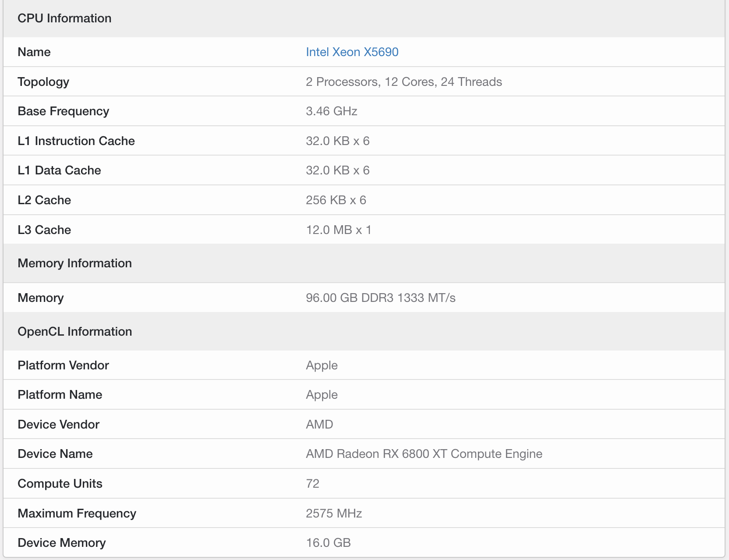Open the Intel Xeon X5690 link

coord(352,52)
